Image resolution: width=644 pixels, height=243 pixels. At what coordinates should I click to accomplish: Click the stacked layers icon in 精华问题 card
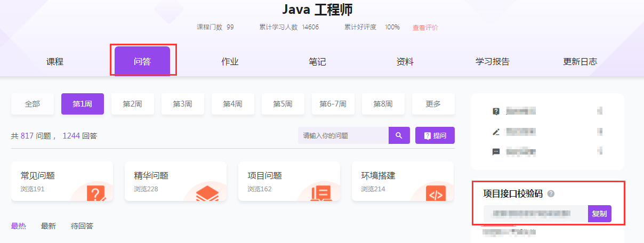[207, 193]
